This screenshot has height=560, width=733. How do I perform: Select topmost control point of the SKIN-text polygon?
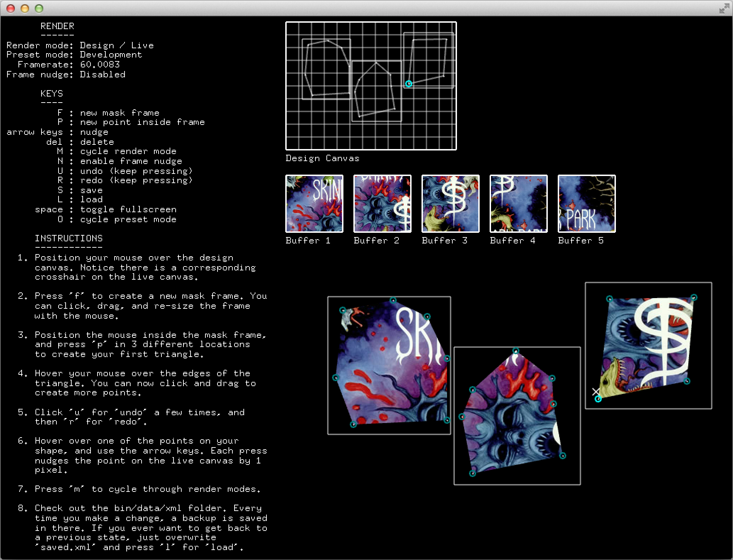393,301
